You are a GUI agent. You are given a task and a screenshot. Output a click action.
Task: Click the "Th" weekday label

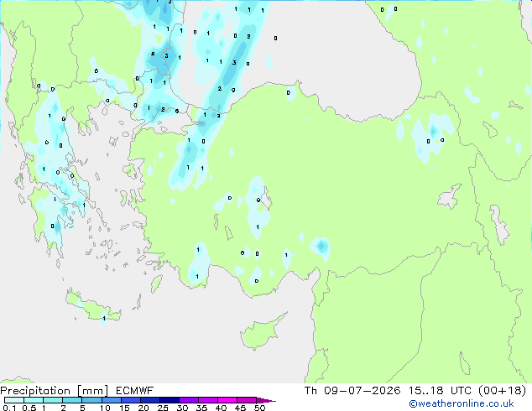[310, 391]
